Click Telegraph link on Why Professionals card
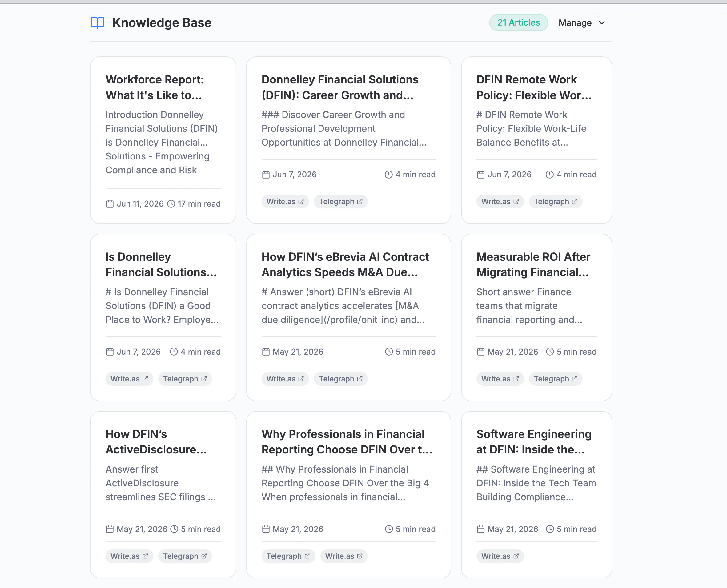727x588 pixels. click(288, 556)
